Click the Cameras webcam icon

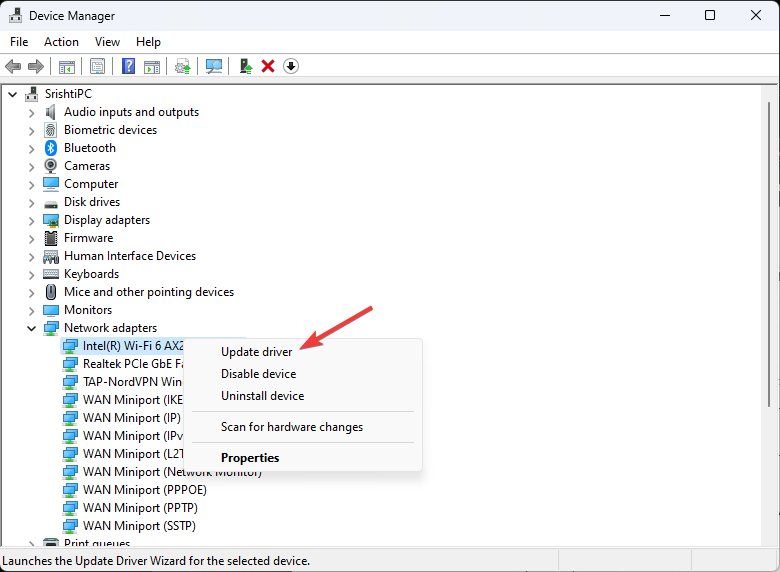[x=51, y=166]
